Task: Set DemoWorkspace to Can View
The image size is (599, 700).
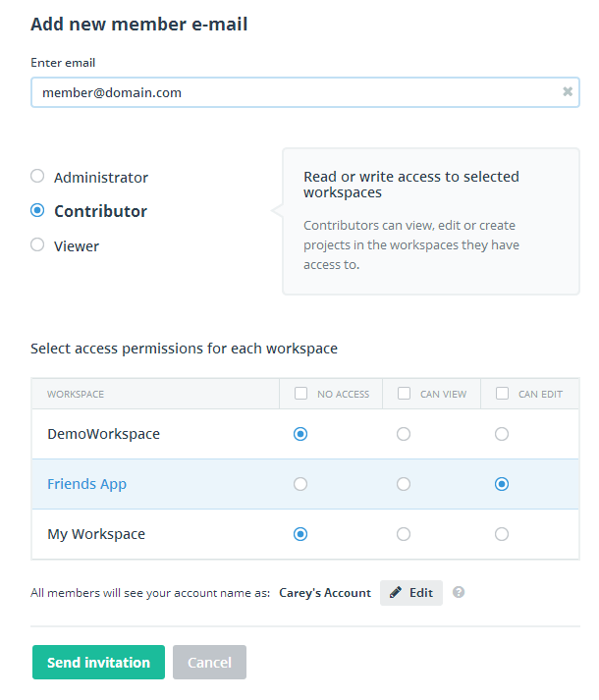Action: click(404, 434)
